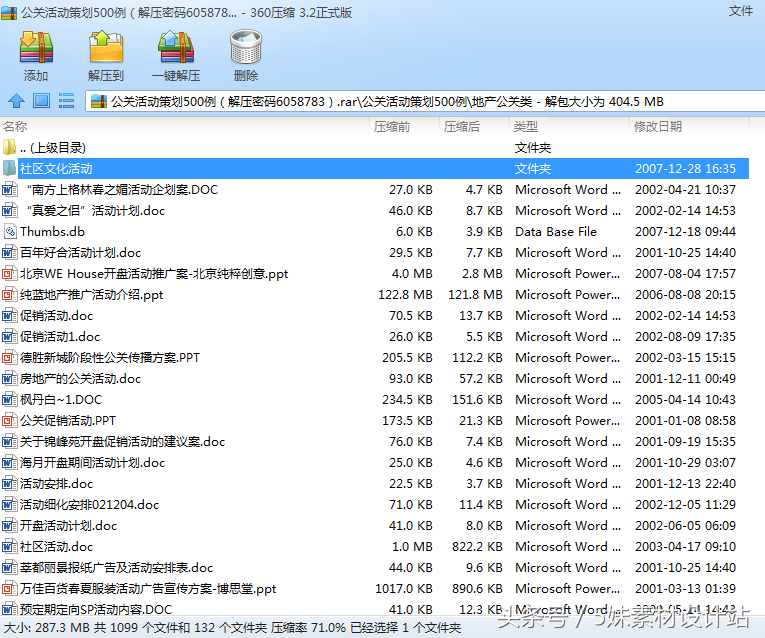The width and height of the screenshot is (765, 638).
Task: Click the 删除 (Delete) trash icon
Action: [246, 47]
